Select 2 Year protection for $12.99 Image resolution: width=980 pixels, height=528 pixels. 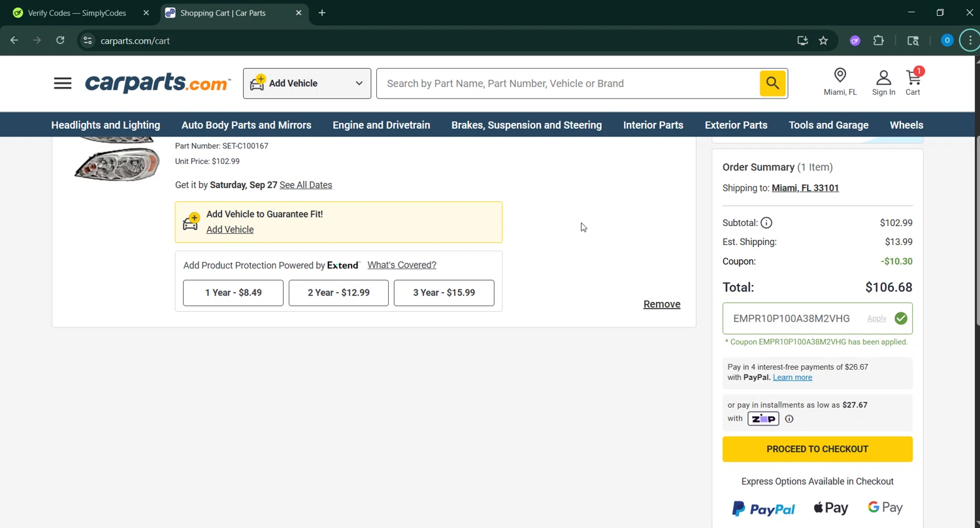pyautogui.click(x=338, y=293)
